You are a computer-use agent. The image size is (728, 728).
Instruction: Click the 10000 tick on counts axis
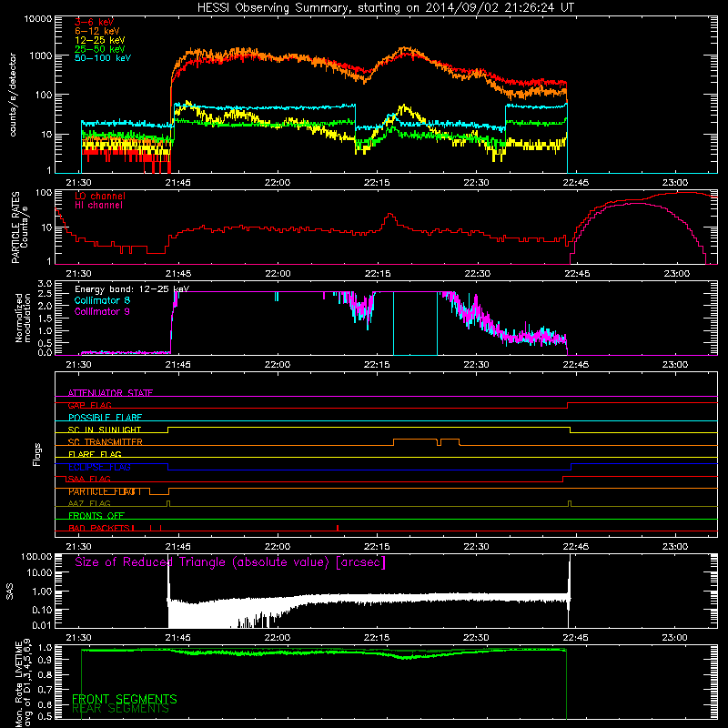pyautogui.click(x=38, y=19)
